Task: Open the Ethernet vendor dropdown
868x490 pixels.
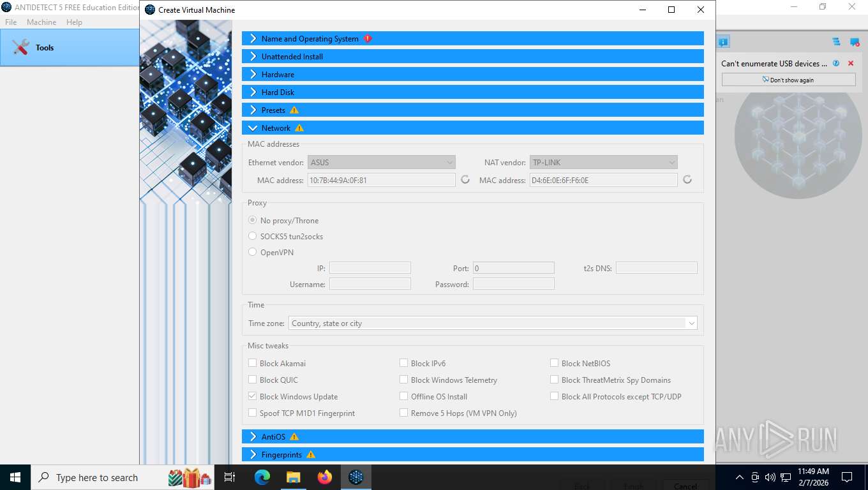Action: click(382, 162)
